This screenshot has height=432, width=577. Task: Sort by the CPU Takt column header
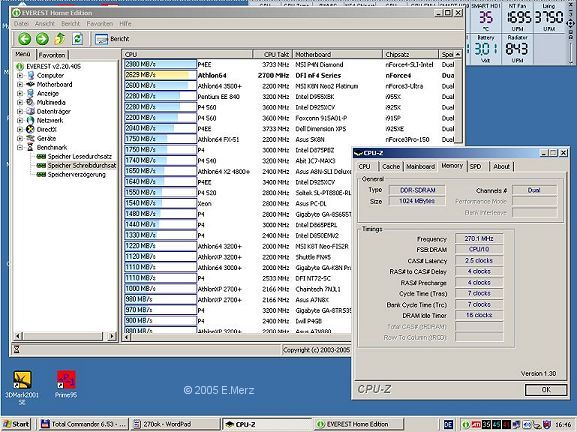tap(273, 54)
